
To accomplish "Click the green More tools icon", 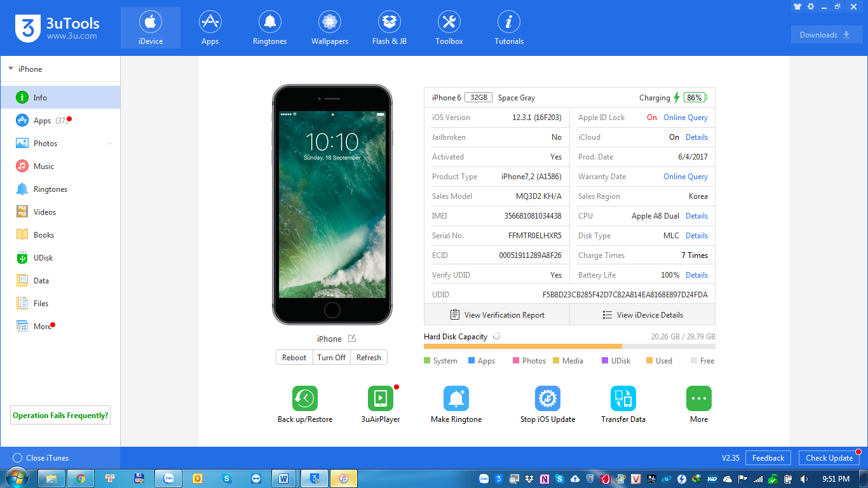I will point(698,398).
